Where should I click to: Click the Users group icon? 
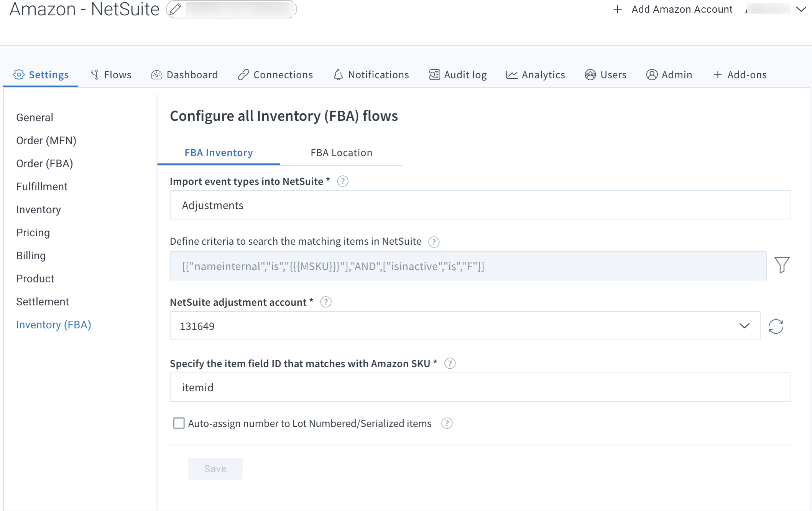point(590,74)
